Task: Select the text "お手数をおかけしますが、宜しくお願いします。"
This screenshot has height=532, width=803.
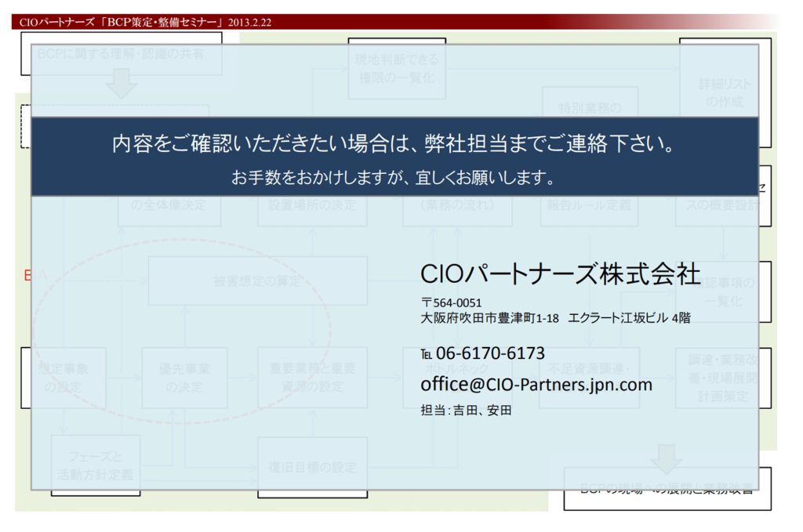Action: (394, 178)
